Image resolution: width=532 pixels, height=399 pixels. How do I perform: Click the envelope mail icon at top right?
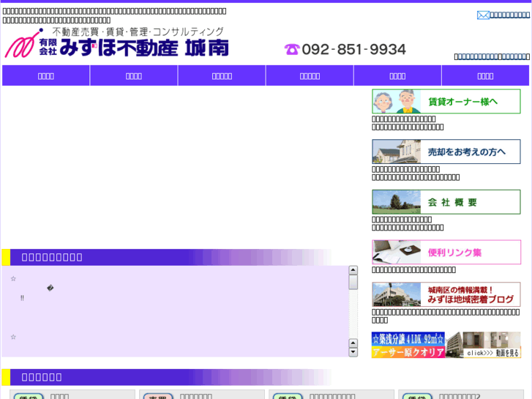(483, 15)
